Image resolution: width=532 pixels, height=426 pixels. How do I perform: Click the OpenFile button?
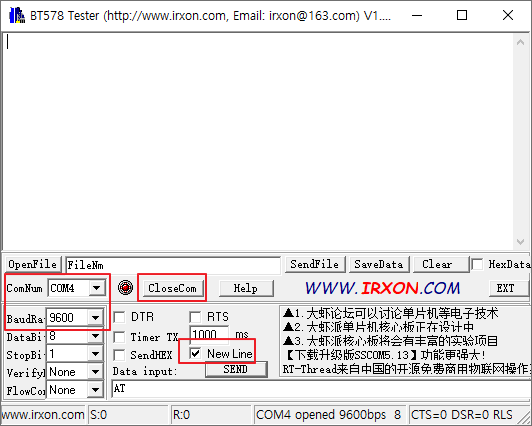33,264
